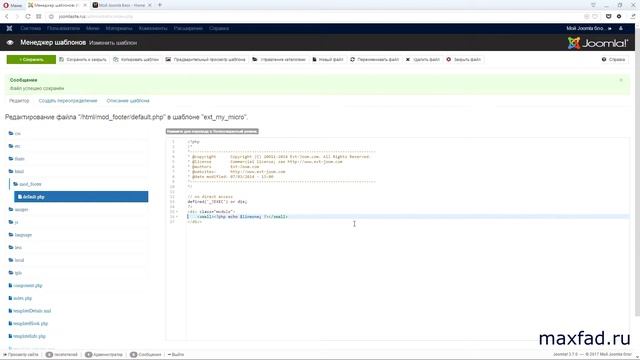Click Копировать шаблон button
The width and height of the screenshot is (640, 360).
pyautogui.click(x=136, y=60)
